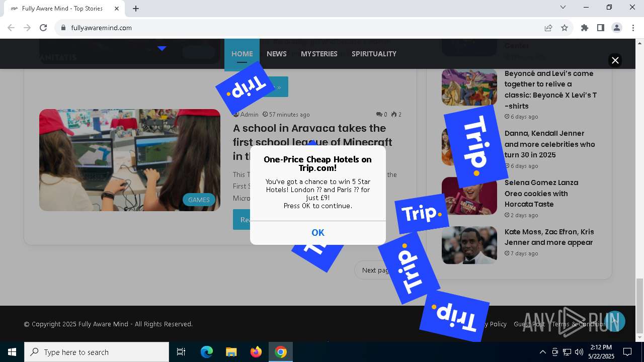Open Selena Gomez thumbnail image
The height and width of the screenshot is (362, 644).
click(x=469, y=196)
